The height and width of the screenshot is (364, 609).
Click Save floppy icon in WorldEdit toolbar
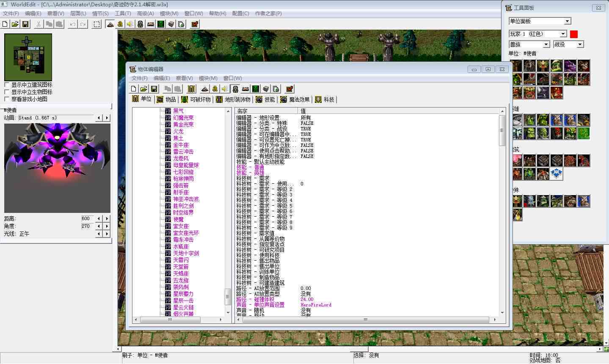(25, 24)
